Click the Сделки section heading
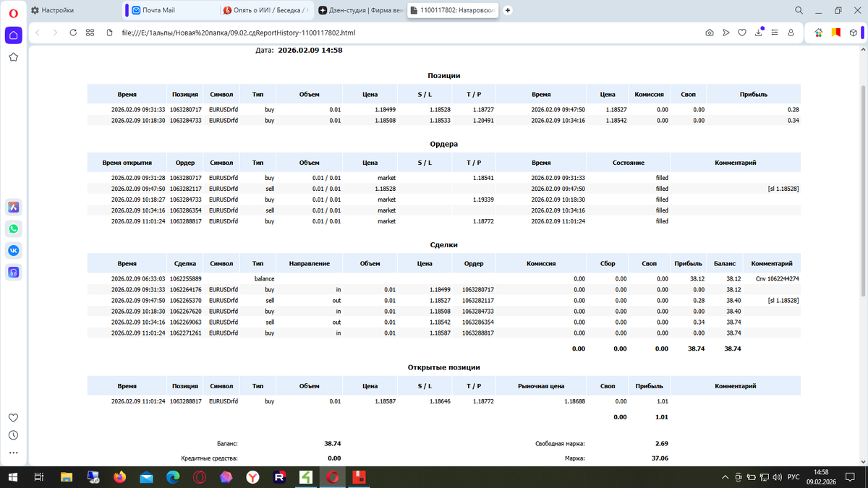Screen dimensions: 868x488 [x=444, y=245]
